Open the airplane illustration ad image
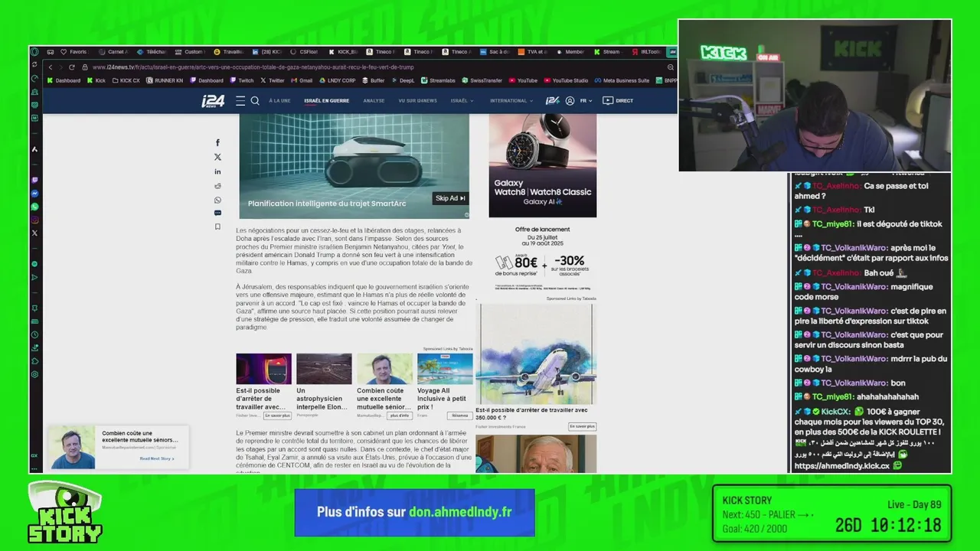 coord(536,354)
